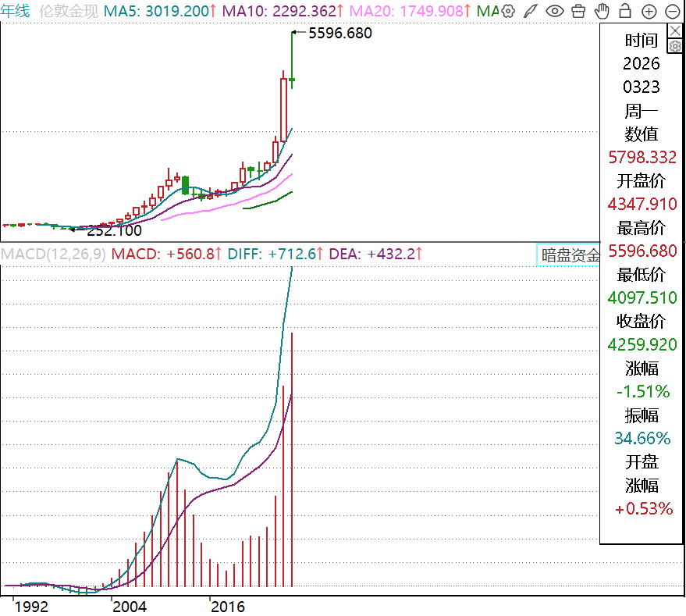Zoom in with the plus circle
This screenshot has height=616, width=686.
click(x=649, y=11)
